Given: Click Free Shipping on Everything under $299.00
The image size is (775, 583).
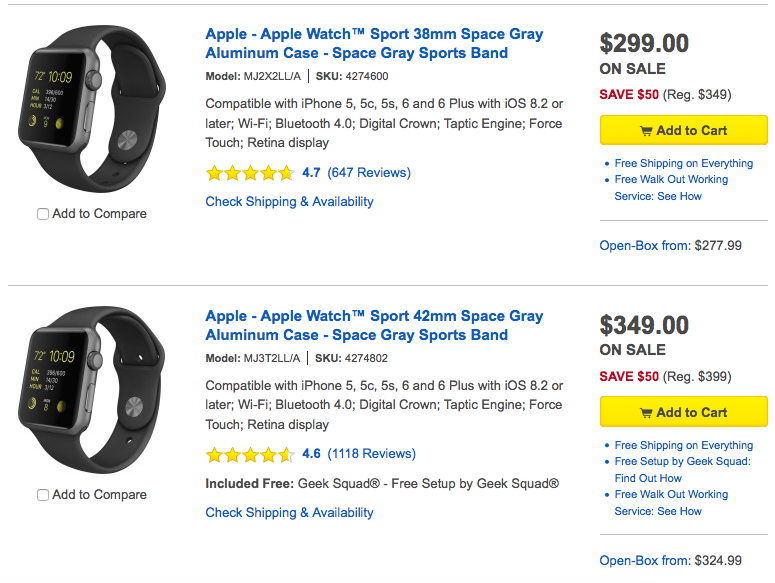Looking at the screenshot, I should point(683,164).
